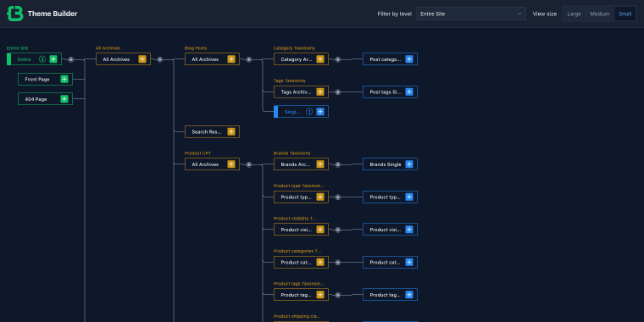Click plus on orange Product tag... node
This screenshot has height=322, width=644.
tap(320, 295)
